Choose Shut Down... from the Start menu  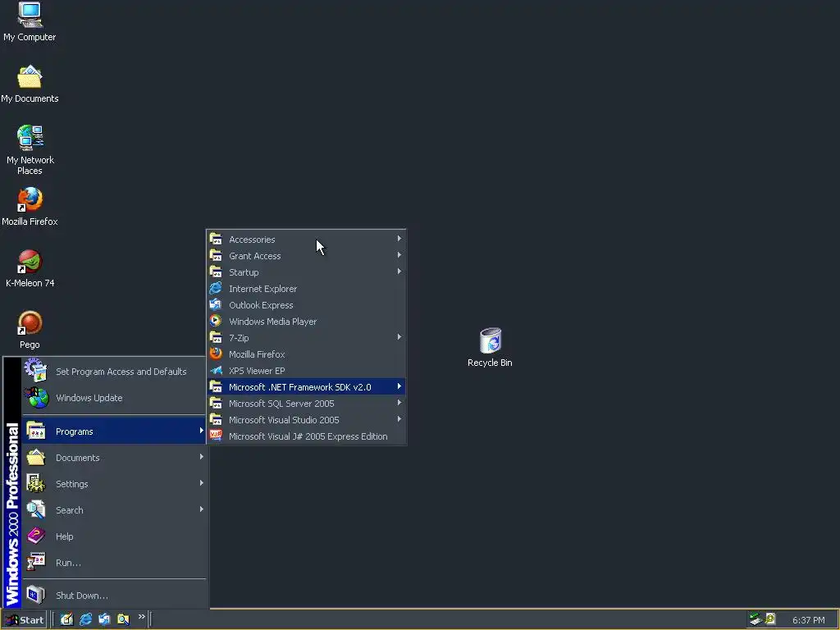[114, 596]
